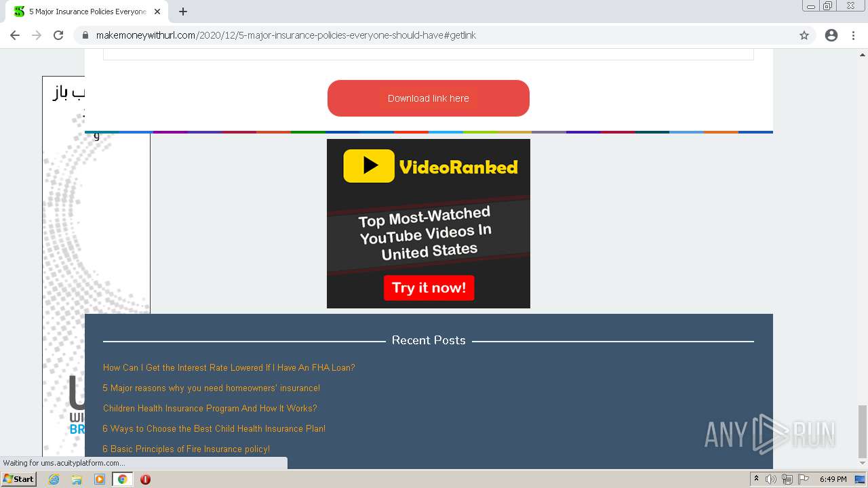Open the FHA Loan interest rate post
The height and width of the screenshot is (488, 868).
[x=229, y=367]
